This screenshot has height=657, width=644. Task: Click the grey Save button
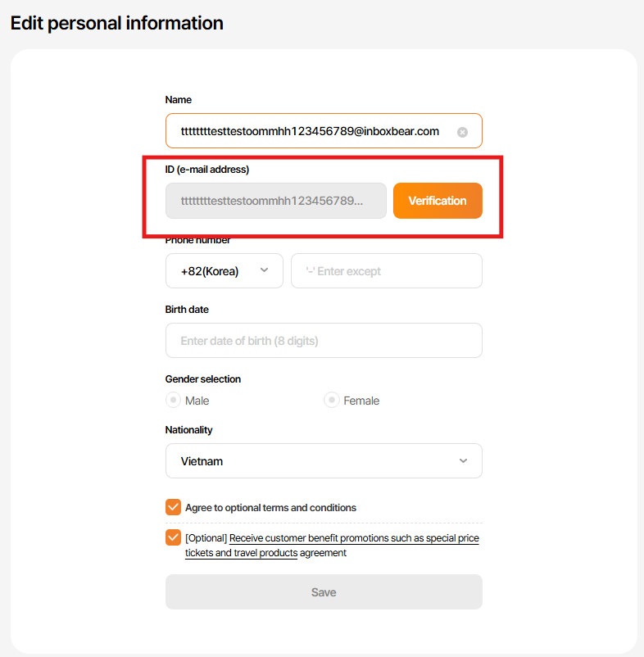click(x=324, y=592)
